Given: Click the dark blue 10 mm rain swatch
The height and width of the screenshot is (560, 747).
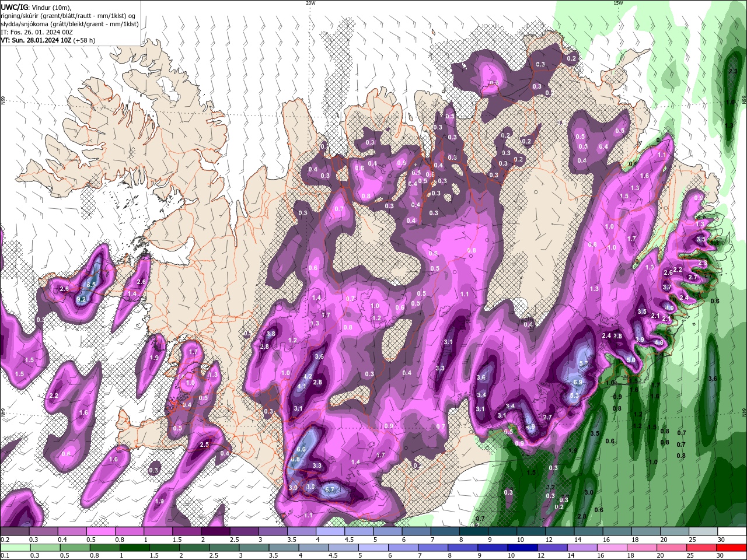Looking at the screenshot, I should 521,548.
